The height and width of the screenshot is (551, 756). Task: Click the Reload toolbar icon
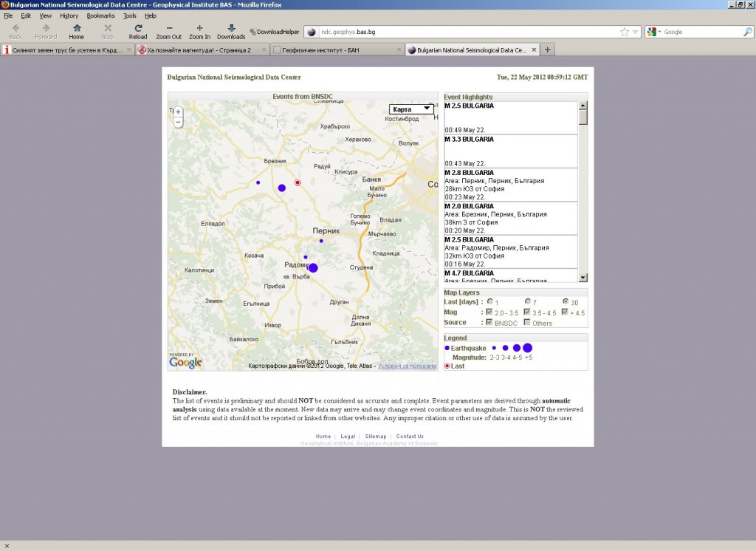tap(137, 28)
